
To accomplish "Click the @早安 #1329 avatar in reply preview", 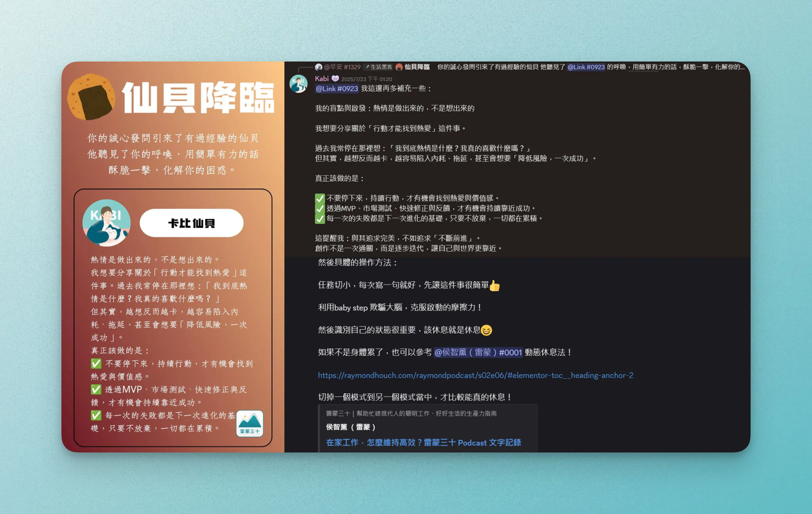I will coord(319,67).
